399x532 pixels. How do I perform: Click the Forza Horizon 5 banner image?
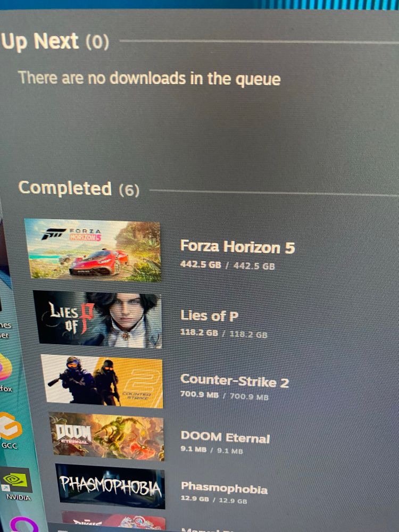tap(93, 250)
